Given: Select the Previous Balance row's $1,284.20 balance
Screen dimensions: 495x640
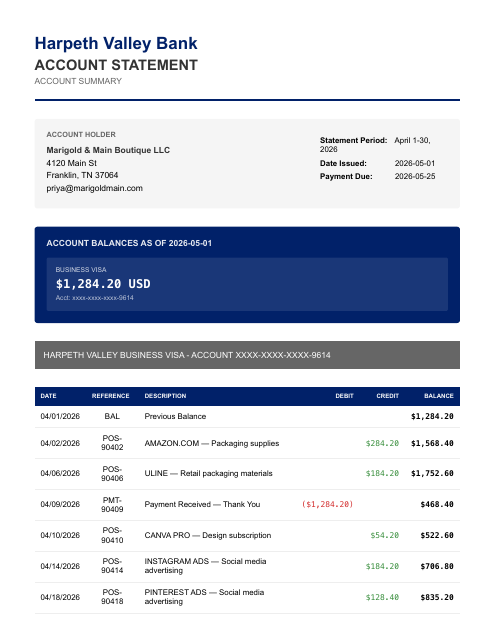Looking at the screenshot, I should pos(432,416).
